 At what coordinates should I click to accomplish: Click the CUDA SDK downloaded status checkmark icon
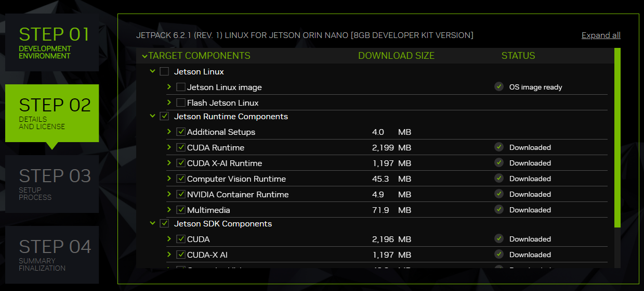pos(499,239)
